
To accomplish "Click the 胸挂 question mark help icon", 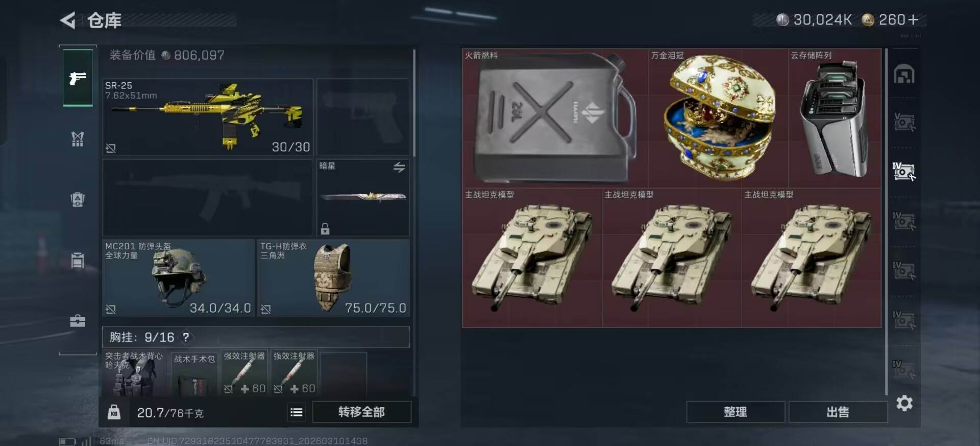I will [x=186, y=337].
